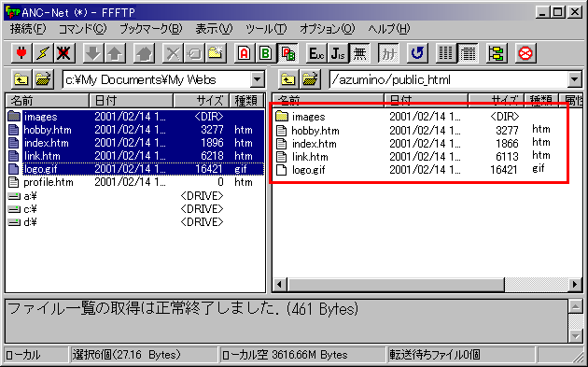Sort local list by サイズ header
This screenshot has height=367, width=588.
coord(201,101)
